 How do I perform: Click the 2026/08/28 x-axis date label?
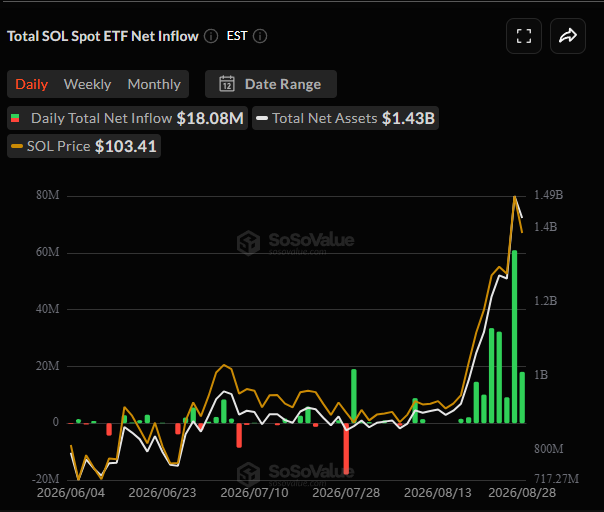522,493
